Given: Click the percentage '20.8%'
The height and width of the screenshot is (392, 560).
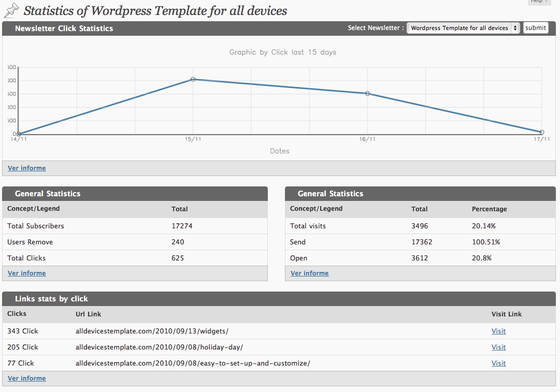Looking at the screenshot, I should click(481, 258).
